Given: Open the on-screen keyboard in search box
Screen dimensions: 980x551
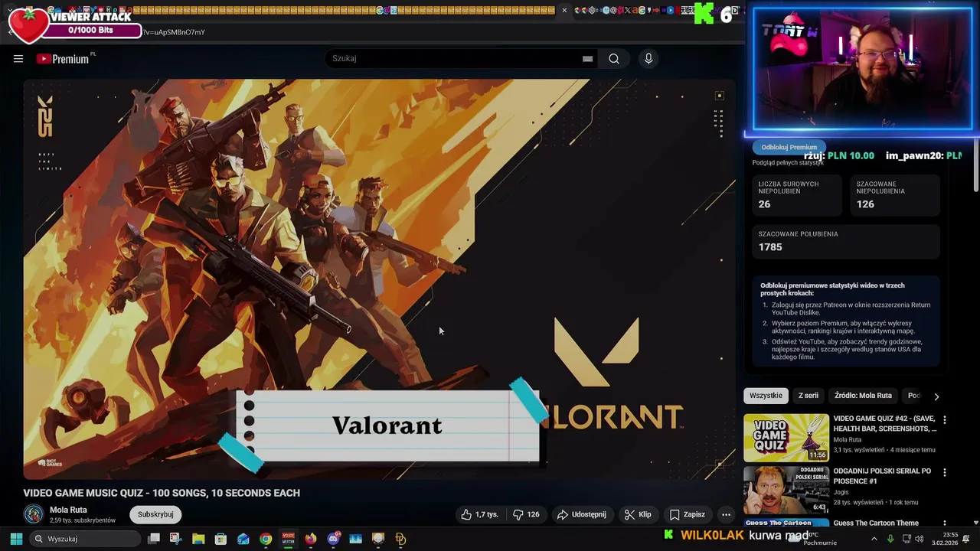Looking at the screenshot, I should click(587, 59).
